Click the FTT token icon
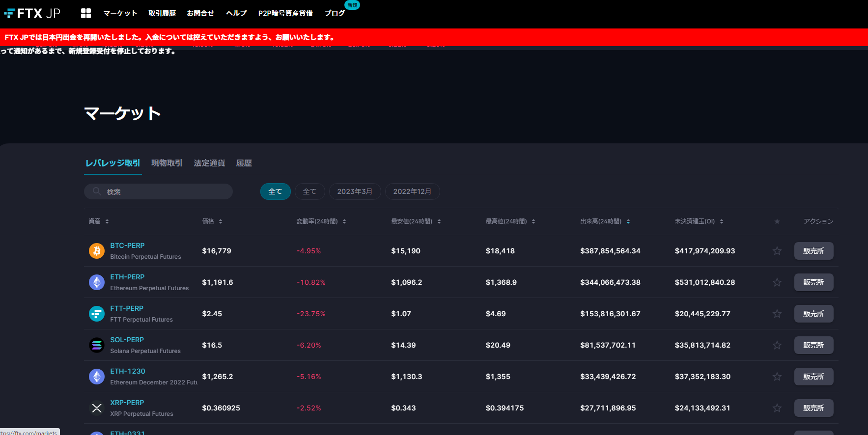 97,314
